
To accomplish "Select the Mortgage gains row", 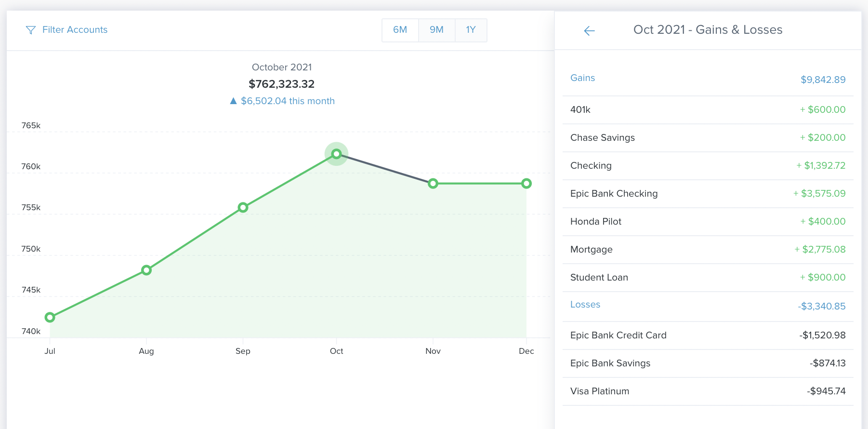I will (x=707, y=250).
